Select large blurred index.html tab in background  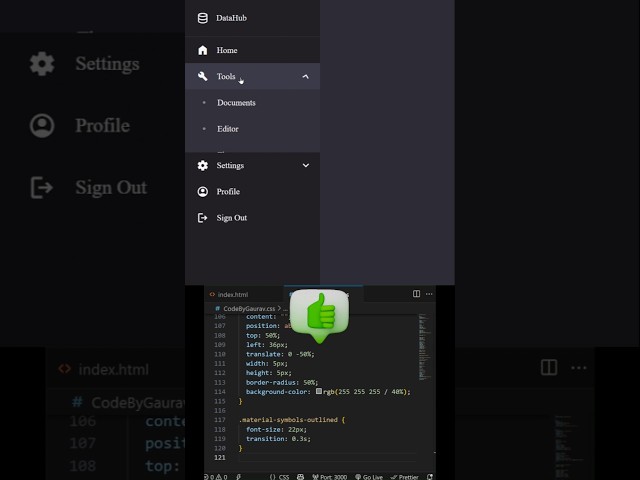[103, 369]
